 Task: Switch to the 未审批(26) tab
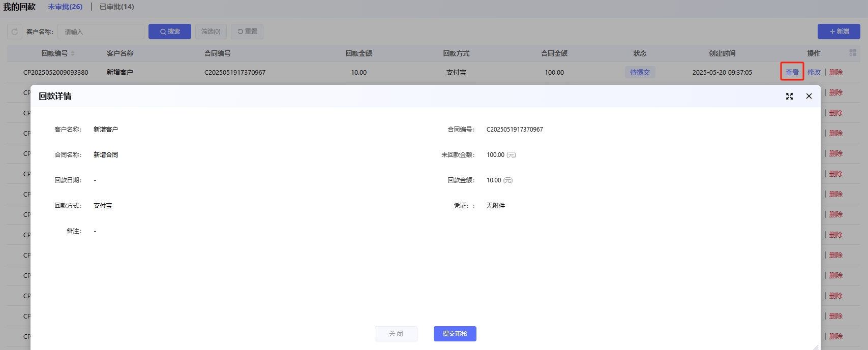(65, 7)
